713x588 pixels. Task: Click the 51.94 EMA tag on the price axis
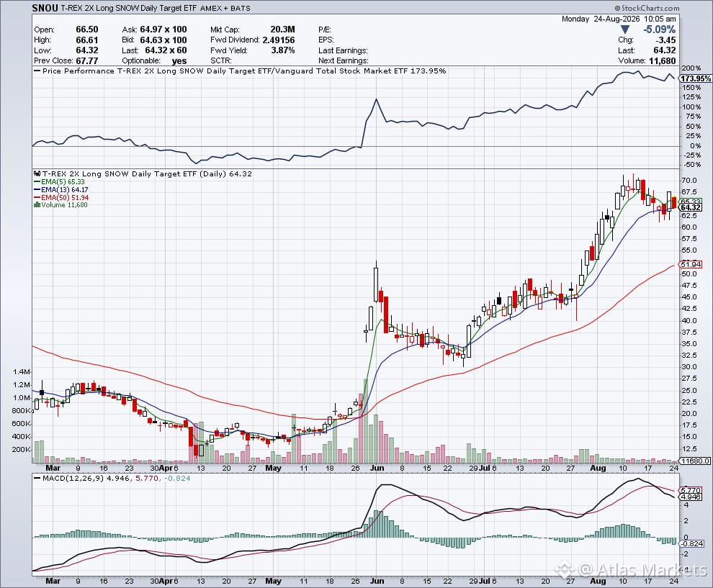coord(691,264)
